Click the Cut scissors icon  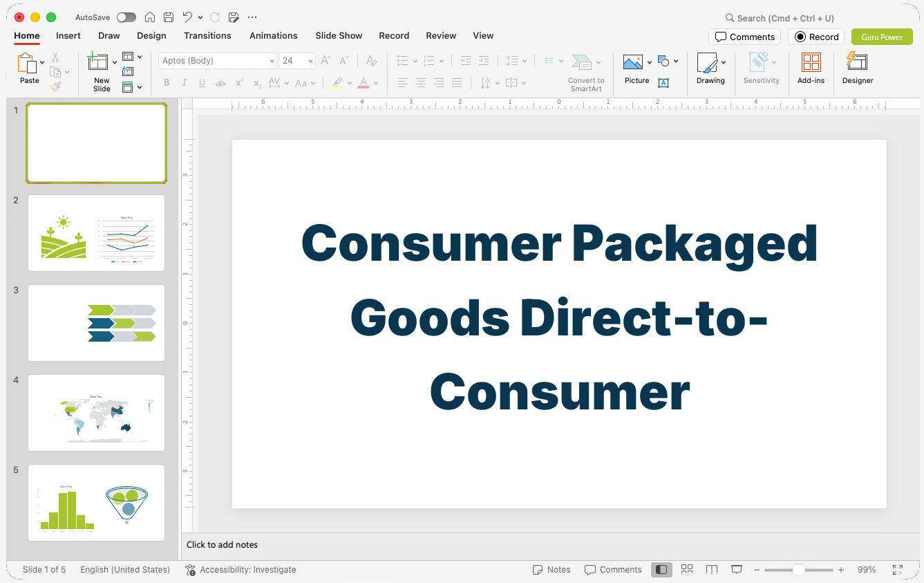(x=55, y=57)
